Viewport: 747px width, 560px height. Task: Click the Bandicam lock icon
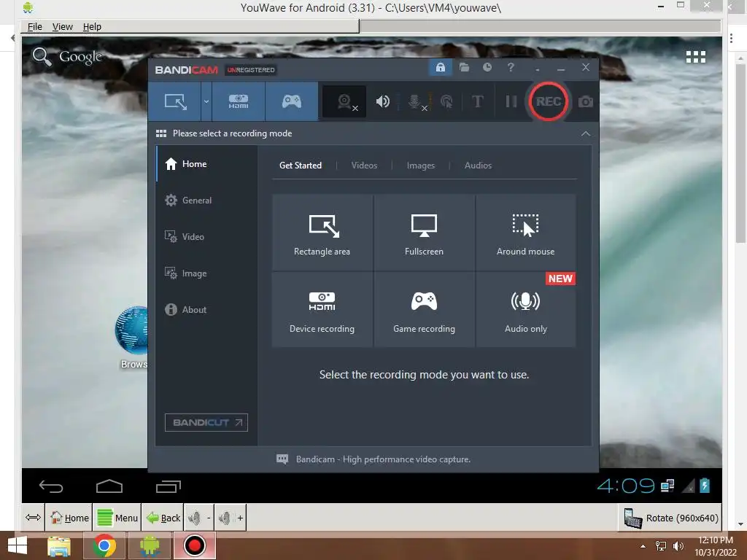440,67
